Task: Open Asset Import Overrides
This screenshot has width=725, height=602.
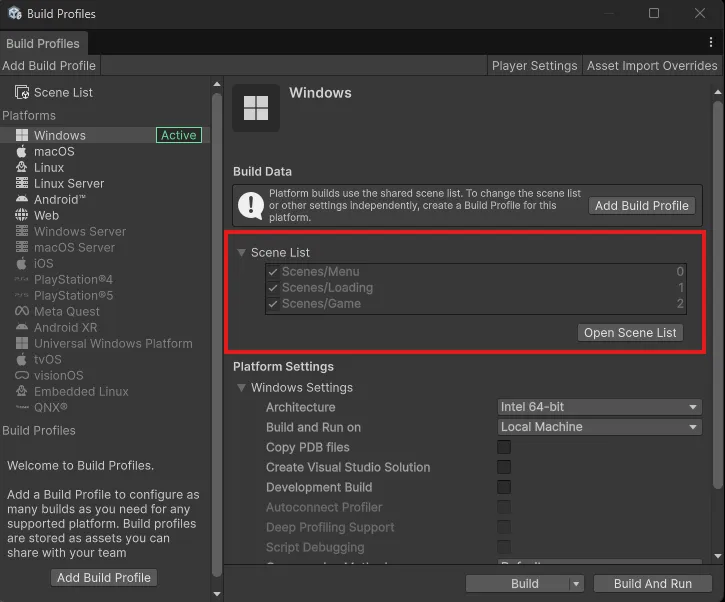Action: click(652, 66)
